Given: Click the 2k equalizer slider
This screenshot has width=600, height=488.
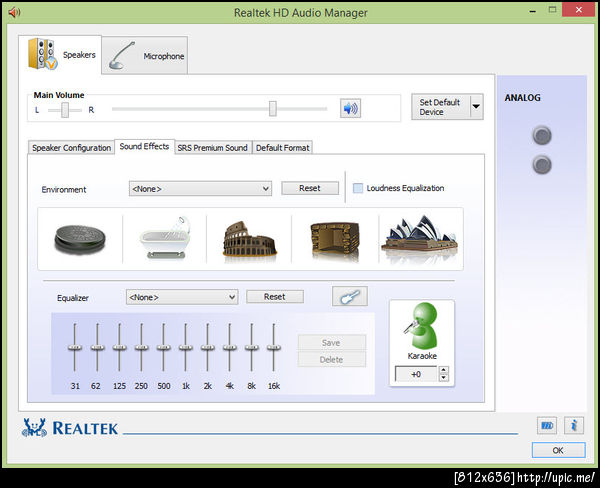Looking at the screenshot, I should [208, 347].
